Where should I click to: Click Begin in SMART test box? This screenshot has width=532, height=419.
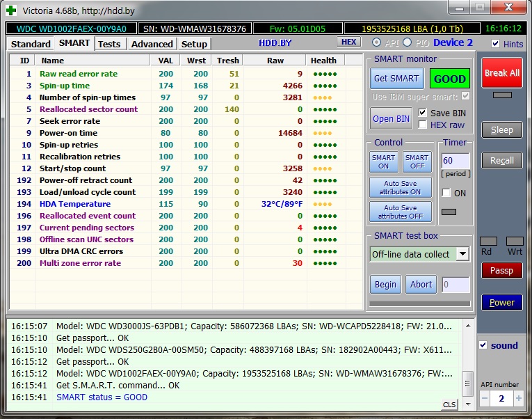tap(385, 285)
